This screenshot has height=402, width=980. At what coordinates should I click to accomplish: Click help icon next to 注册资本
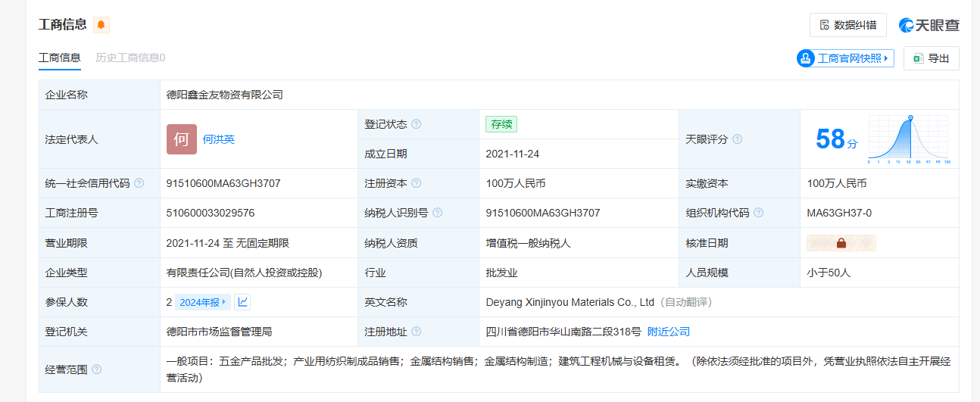(x=416, y=183)
